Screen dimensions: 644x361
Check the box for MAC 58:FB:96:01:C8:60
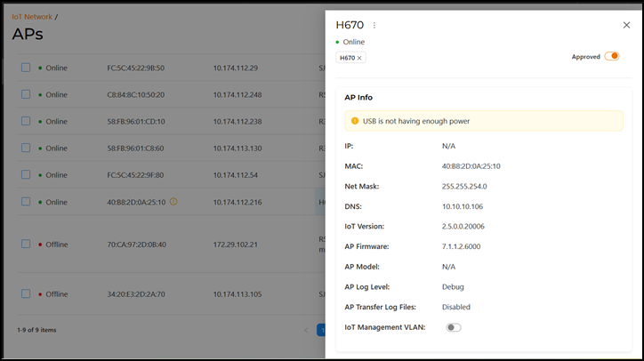point(26,148)
